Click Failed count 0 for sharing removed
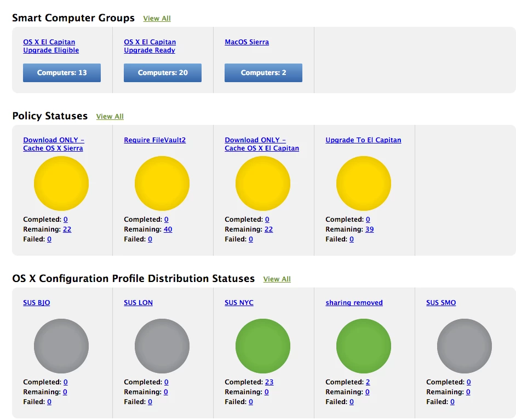The width and height of the screenshot is (516, 420). (352, 402)
